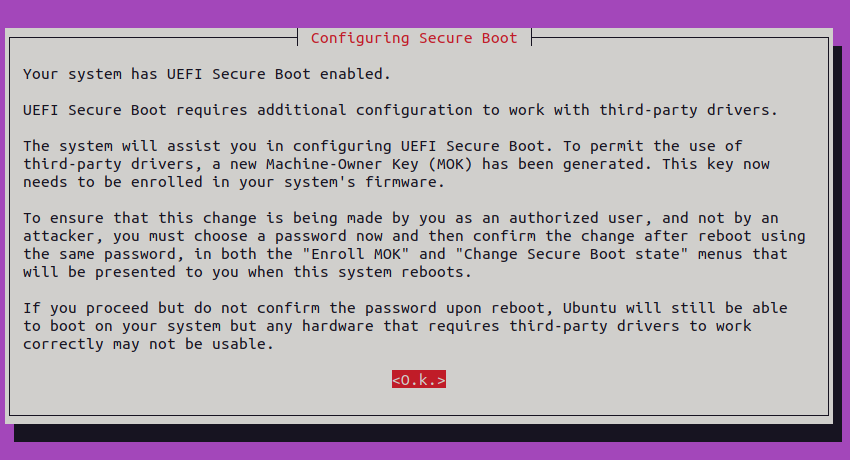Screen dimensions: 850x460
Task: Click the "If you proceed" sentence start
Action: 80,308
